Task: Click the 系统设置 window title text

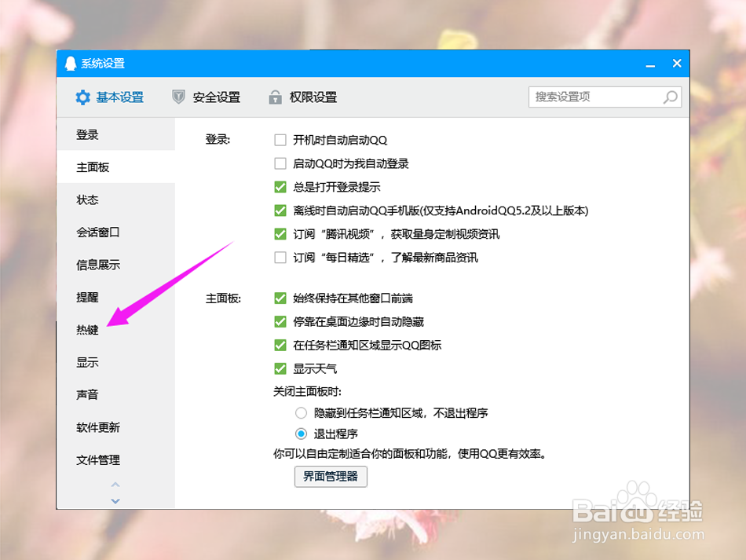Action: 103,64
